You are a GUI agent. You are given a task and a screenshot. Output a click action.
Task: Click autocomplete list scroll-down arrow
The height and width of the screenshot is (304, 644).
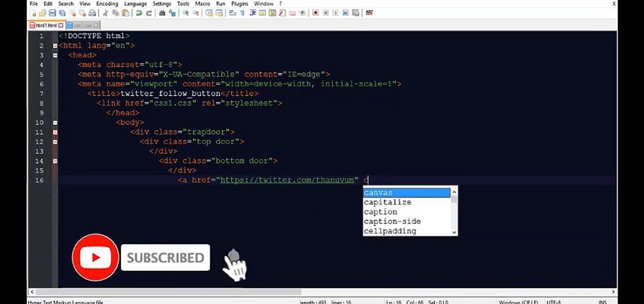tap(454, 232)
